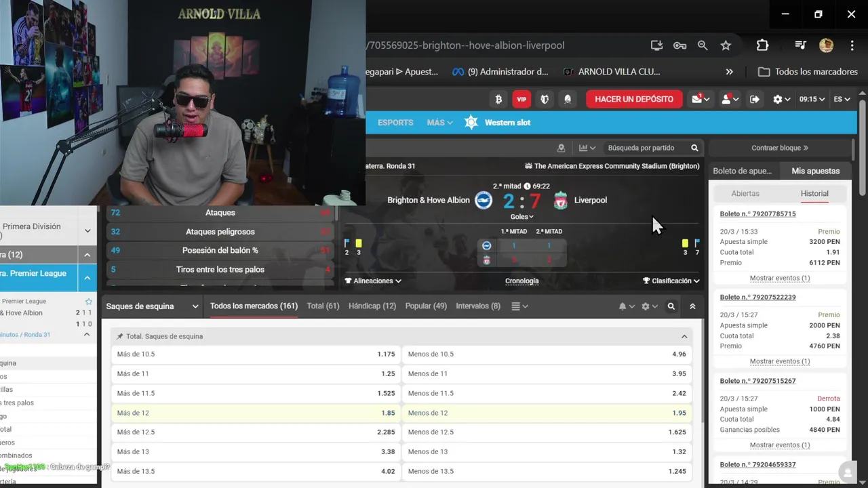868x488 pixels.
Task: Bet on Más de 12 at 1.85
Action: 256,413
